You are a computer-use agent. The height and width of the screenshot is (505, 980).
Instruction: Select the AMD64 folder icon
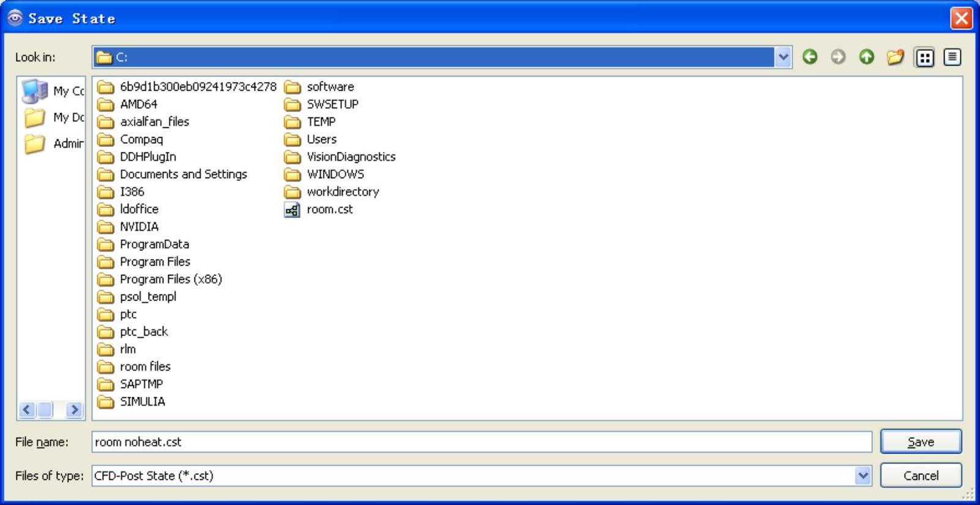click(106, 105)
